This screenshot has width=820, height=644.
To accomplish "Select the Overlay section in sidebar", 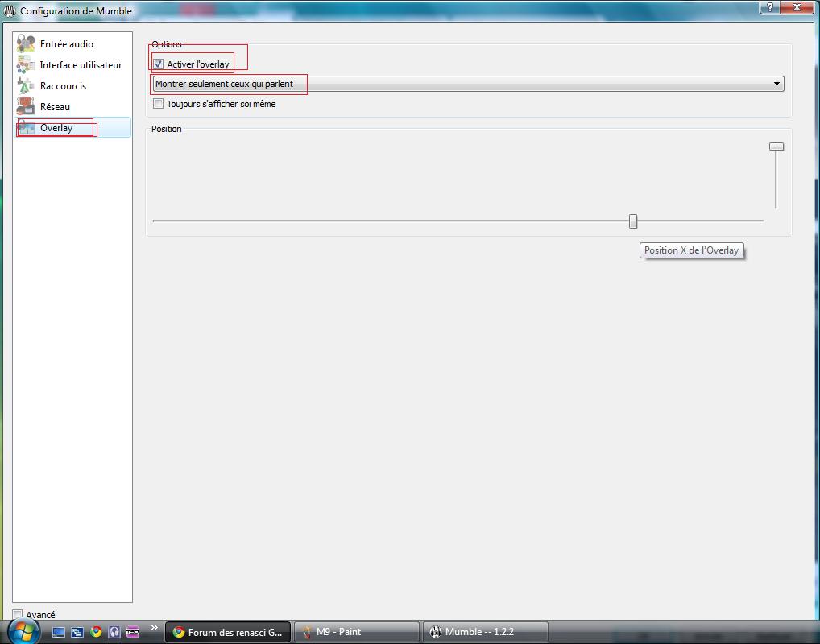I will (72, 127).
